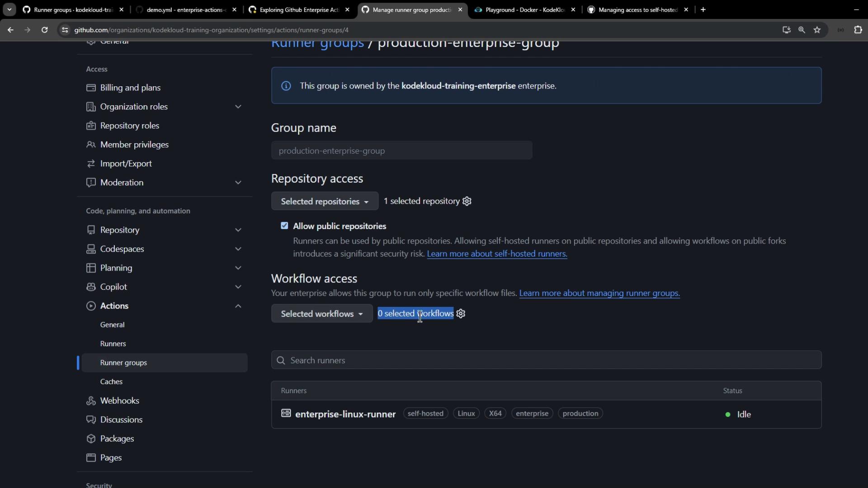Open the browser extensions puzzle icon
868x488 pixels.
point(858,30)
